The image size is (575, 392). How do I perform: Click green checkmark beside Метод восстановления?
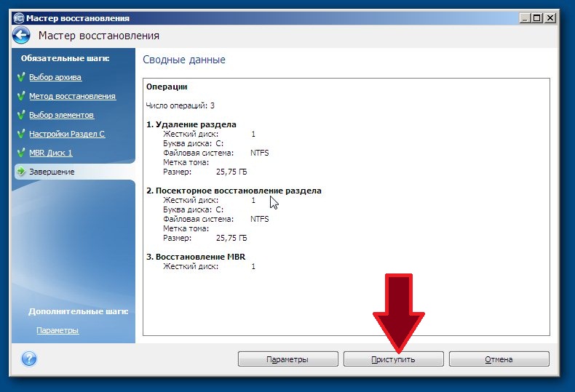(21, 96)
